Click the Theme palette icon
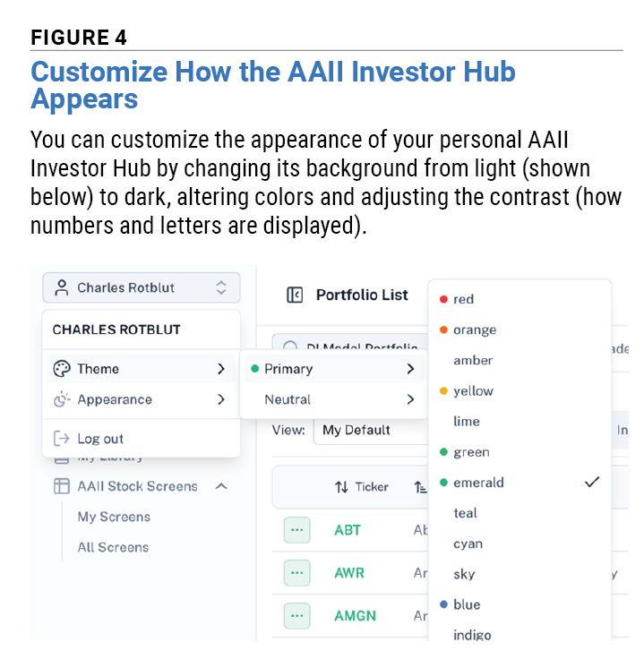Image resolution: width=644 pixels, height=659 pixels. click(62, 369)
